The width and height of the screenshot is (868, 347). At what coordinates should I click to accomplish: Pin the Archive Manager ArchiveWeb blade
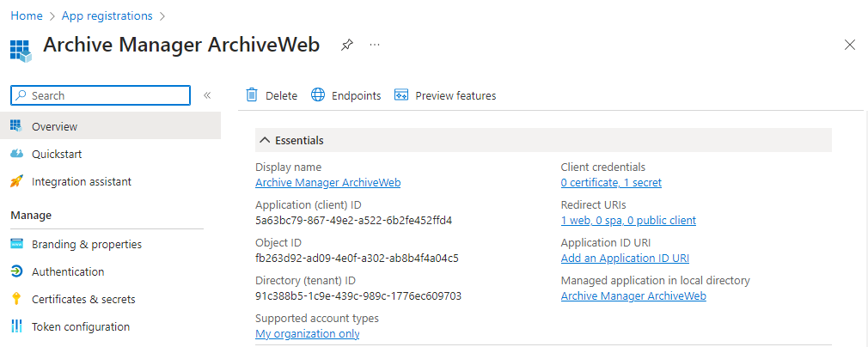(x=346, y=45)
